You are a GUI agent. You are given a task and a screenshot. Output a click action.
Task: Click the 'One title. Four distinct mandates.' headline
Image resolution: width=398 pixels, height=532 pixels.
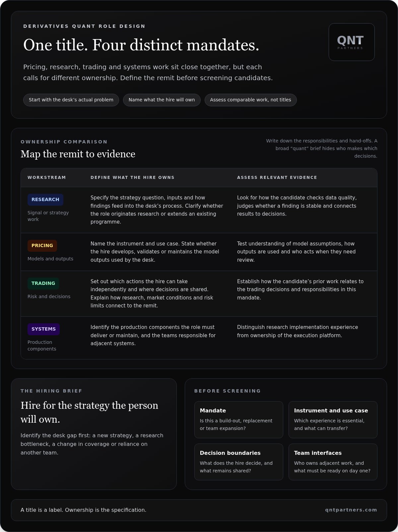tap(141, 45)
